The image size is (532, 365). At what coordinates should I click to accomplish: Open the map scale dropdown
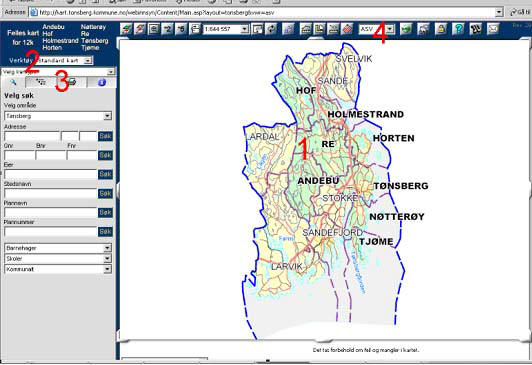click(244, 30)
